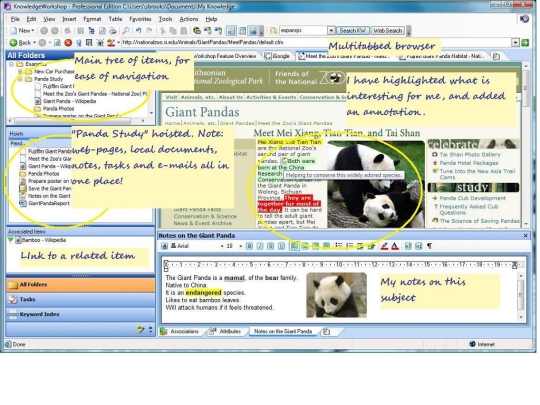Close the Notes on the Giant Panda pane
Viewport: 540px width, 405px height.
coord(526,236)
